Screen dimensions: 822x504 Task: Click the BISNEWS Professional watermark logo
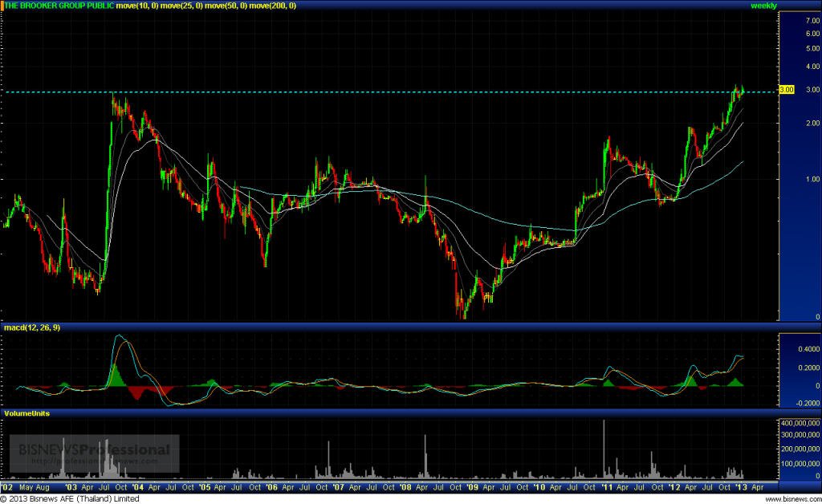pyautogui.click(x=94, y=452)
